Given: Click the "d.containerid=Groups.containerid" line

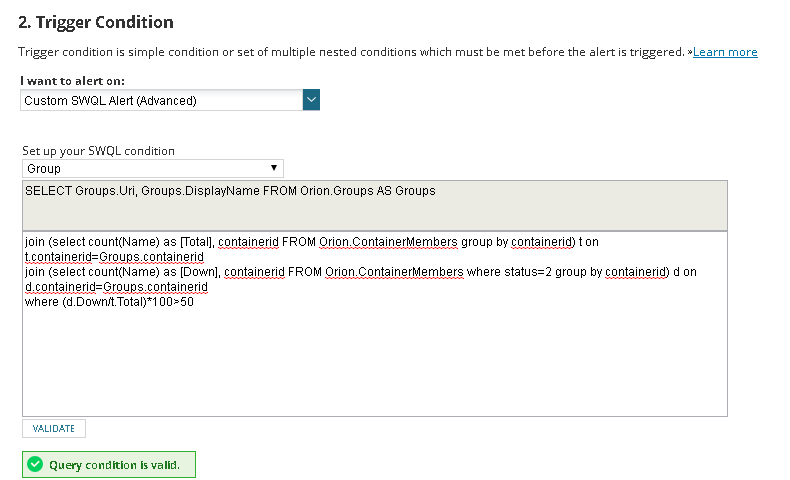Looking at the screenshot, I should click(x=116, y=287).
